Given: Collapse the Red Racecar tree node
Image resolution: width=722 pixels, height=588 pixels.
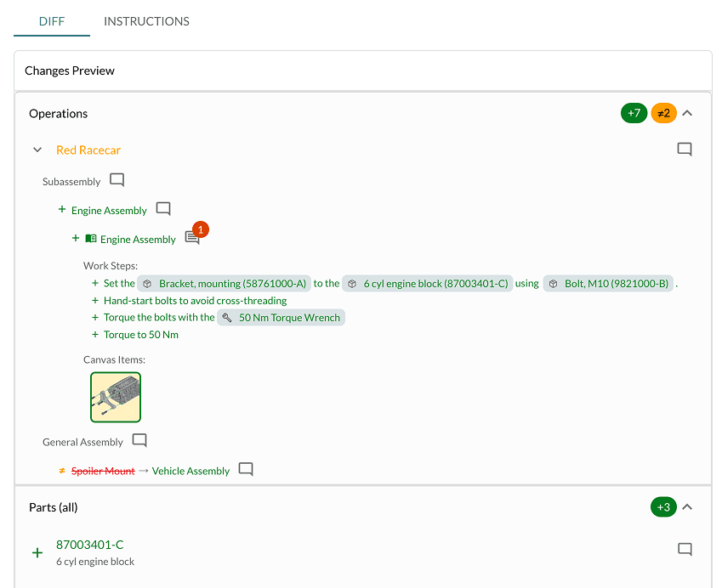Looking at the screenshot, I should tap(37, 149).
